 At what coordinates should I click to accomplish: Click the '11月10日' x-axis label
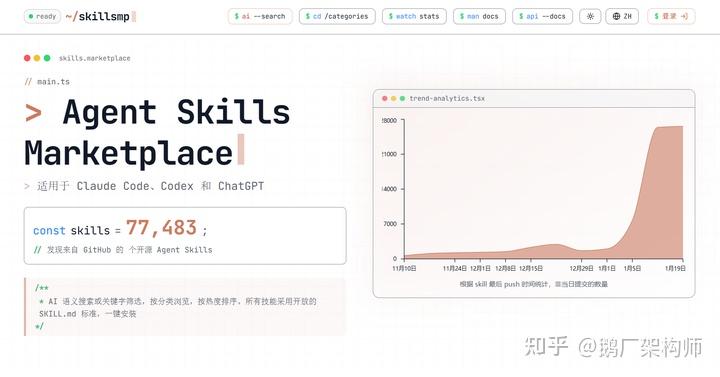tap(404, 268)
